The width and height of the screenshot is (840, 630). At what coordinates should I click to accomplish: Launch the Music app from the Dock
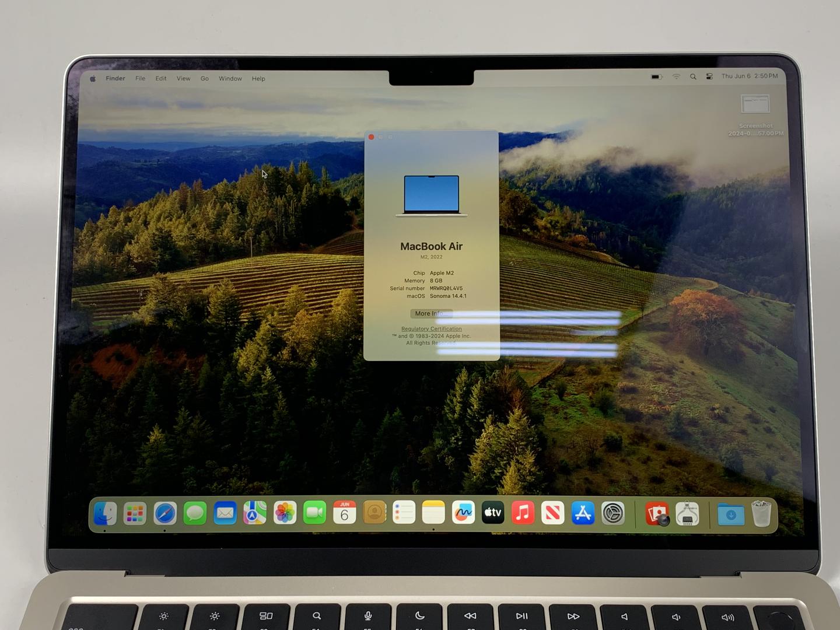523,513
